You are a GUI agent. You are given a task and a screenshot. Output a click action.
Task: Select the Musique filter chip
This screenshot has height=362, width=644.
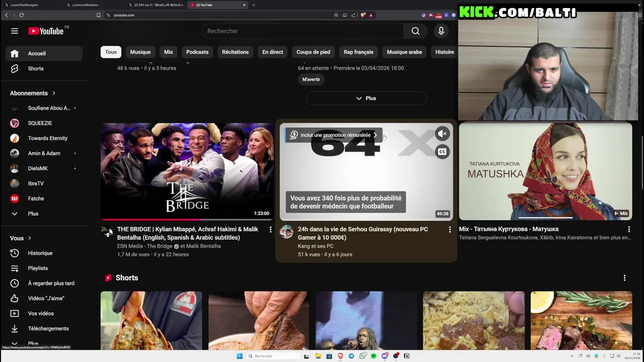pyautogui.click(x=140, y=52)
